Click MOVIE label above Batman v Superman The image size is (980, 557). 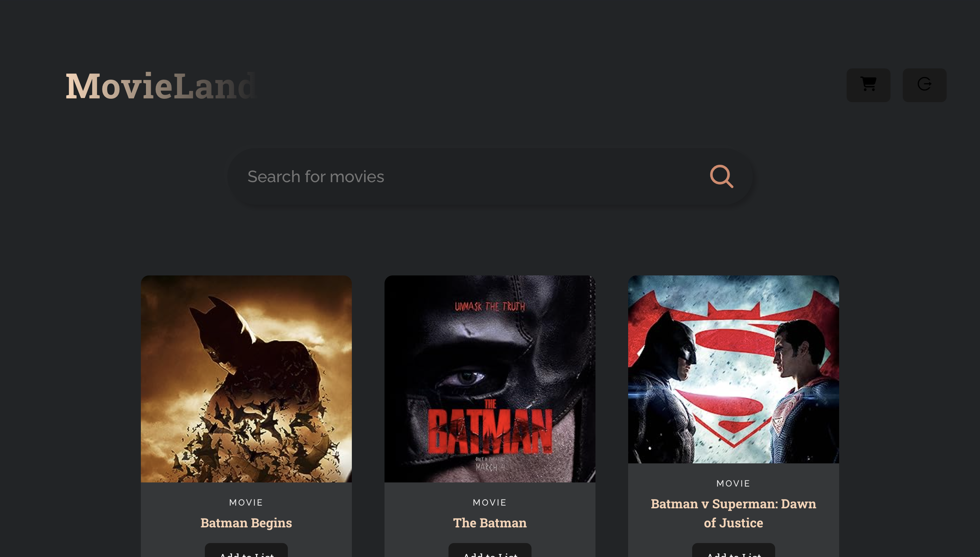pos(733,483)
